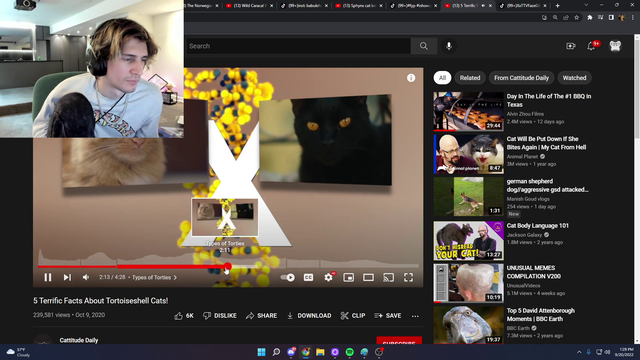Switch to miniplayer mode
The image size is (640, 360).
pos(349,278)
